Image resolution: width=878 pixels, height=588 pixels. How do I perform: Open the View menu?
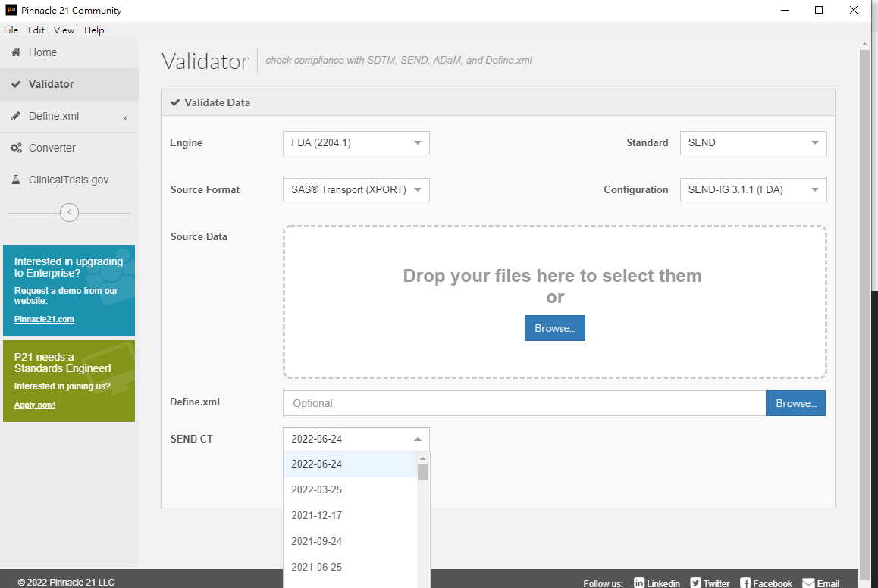pyautogui.click(x=64, y=30)
